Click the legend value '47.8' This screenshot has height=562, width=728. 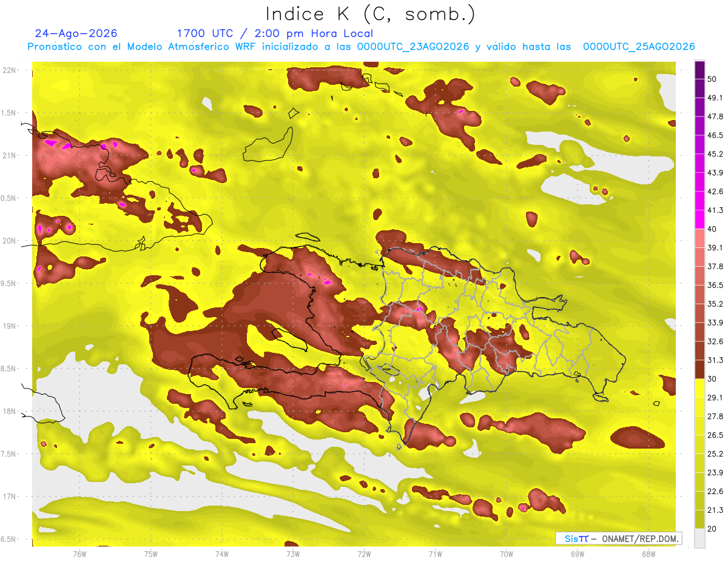pyautogui.click(x=715, y=116)
